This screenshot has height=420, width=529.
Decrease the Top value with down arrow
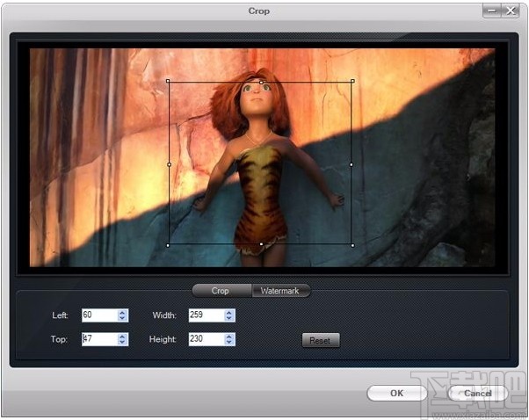pos(122,342)
